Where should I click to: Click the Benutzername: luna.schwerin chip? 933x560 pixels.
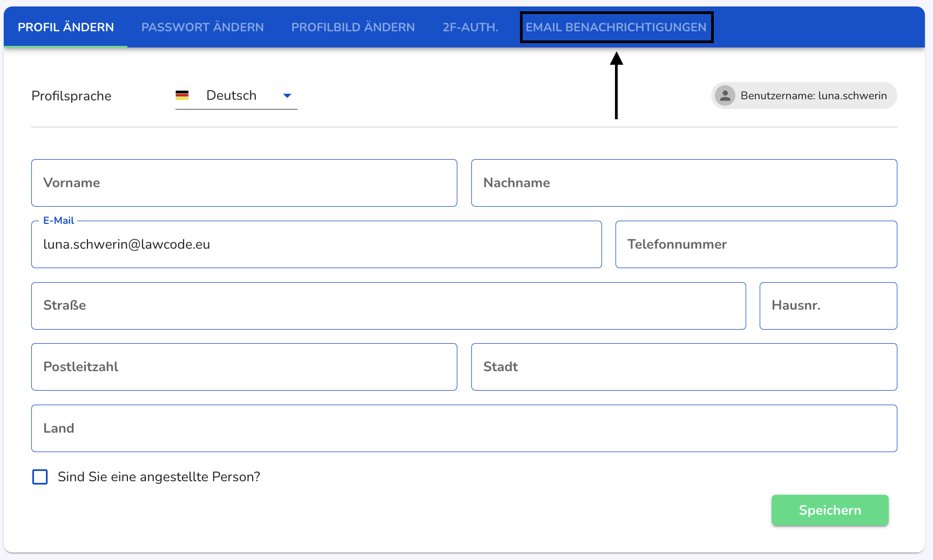804,95
